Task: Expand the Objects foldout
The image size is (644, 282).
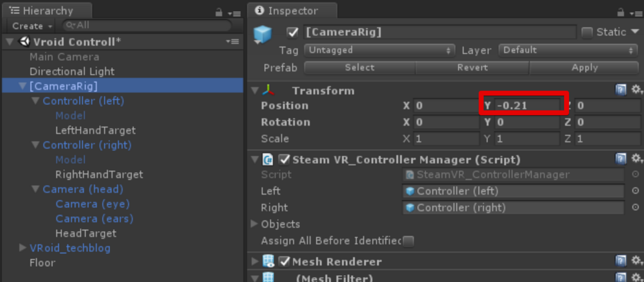Action: click(x=254, y=224)
